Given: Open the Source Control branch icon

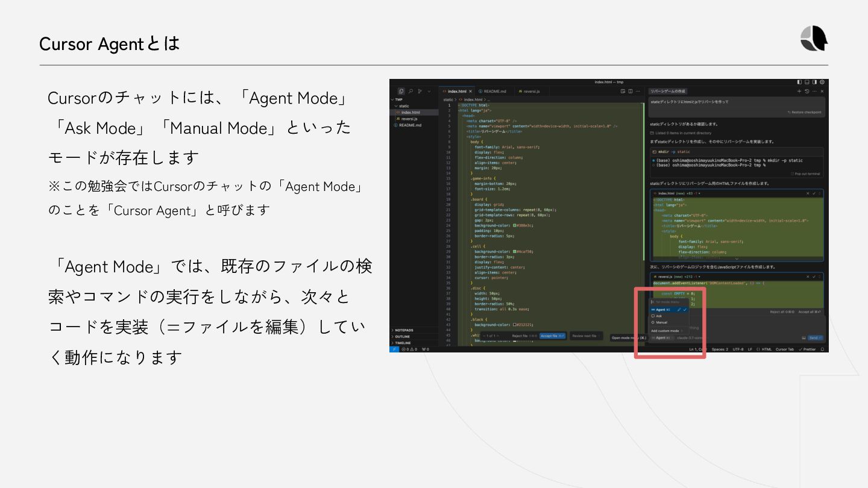Looking at the screenshot, I should [x=420, y=91].
